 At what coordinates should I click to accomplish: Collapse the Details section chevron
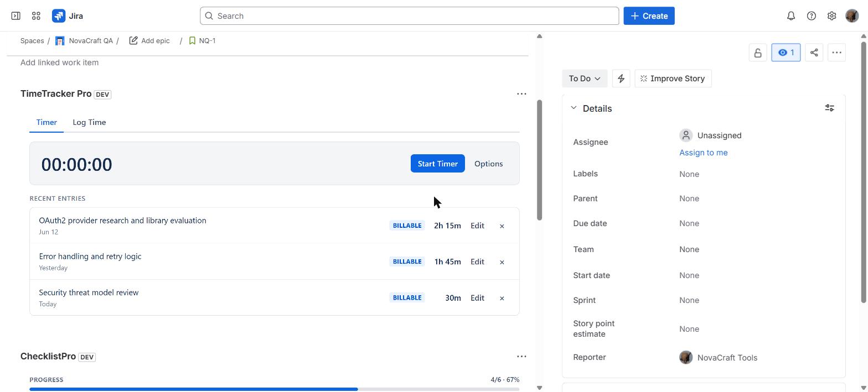coord(573,108)
